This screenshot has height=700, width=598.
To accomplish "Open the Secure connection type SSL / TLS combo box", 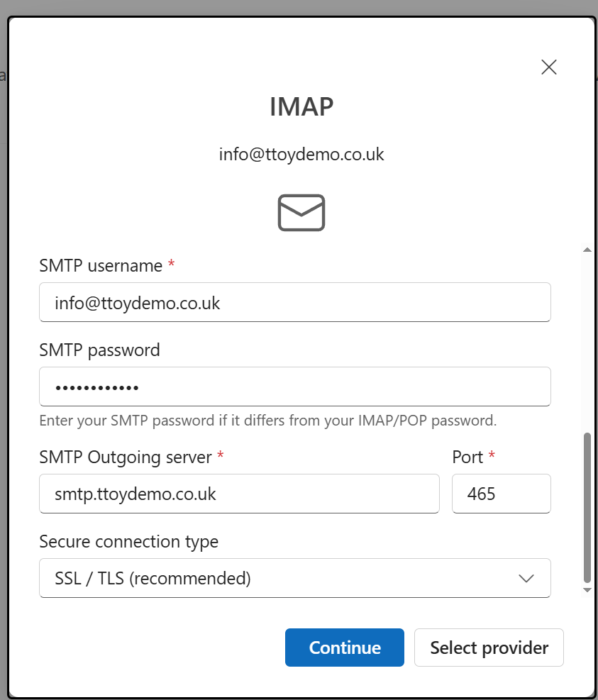I will tap(295, 578).
